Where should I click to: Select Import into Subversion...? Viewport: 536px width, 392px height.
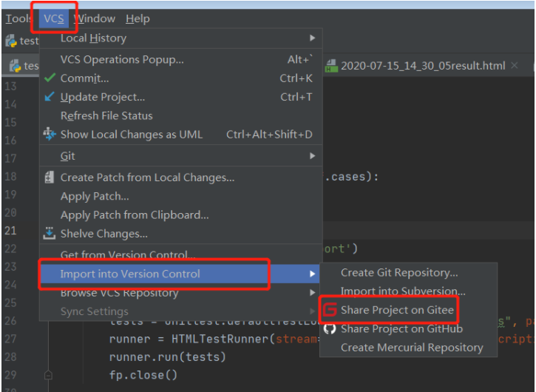[409, 291]
